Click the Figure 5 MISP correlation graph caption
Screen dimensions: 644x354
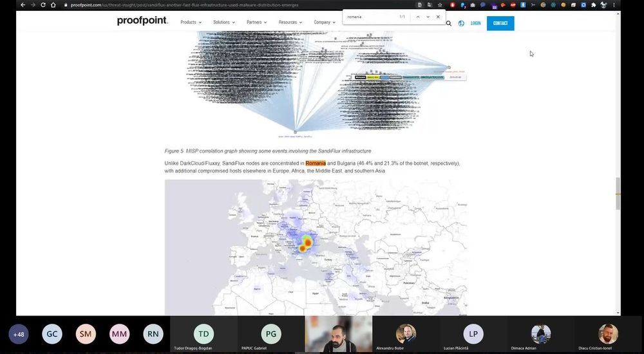pos(268,151)
